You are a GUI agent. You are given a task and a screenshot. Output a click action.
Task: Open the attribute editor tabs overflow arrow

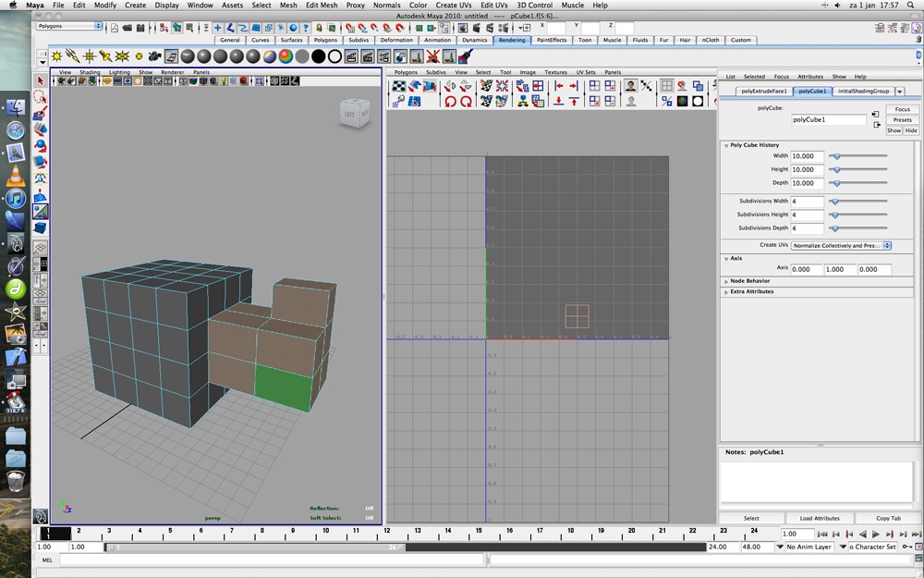pos(900,92)
